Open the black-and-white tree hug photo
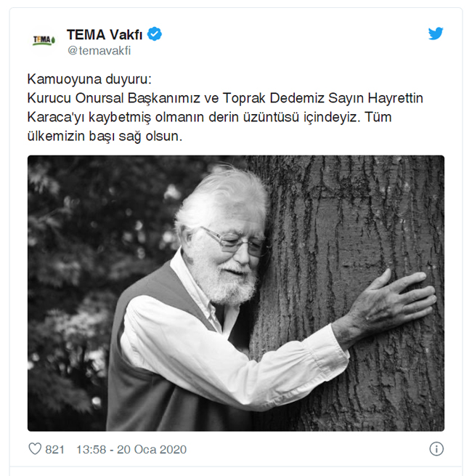472x476 pixels. click(x=236, y=293)
